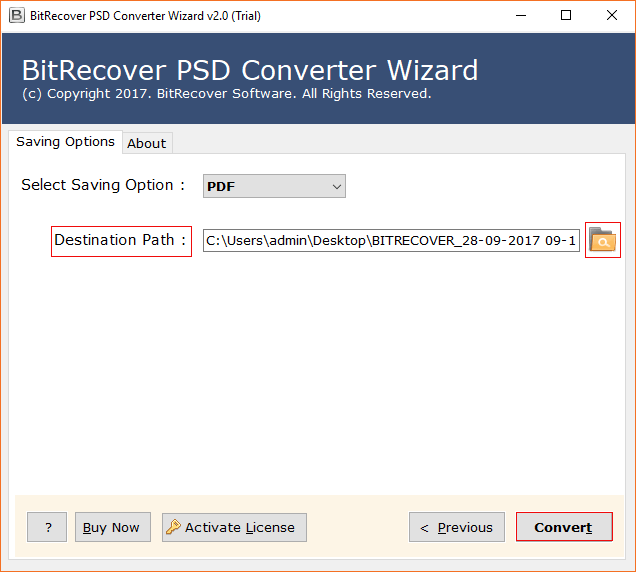Click inside the Destination Path field
Screen dimensions: 636x572
(391, 241)
